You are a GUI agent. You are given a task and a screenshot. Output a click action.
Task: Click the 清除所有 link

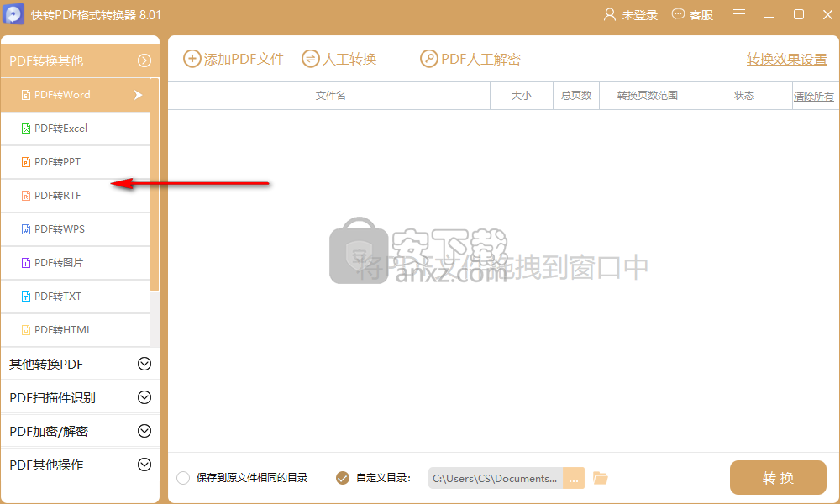pyautogui.click(x=813, y=97)
